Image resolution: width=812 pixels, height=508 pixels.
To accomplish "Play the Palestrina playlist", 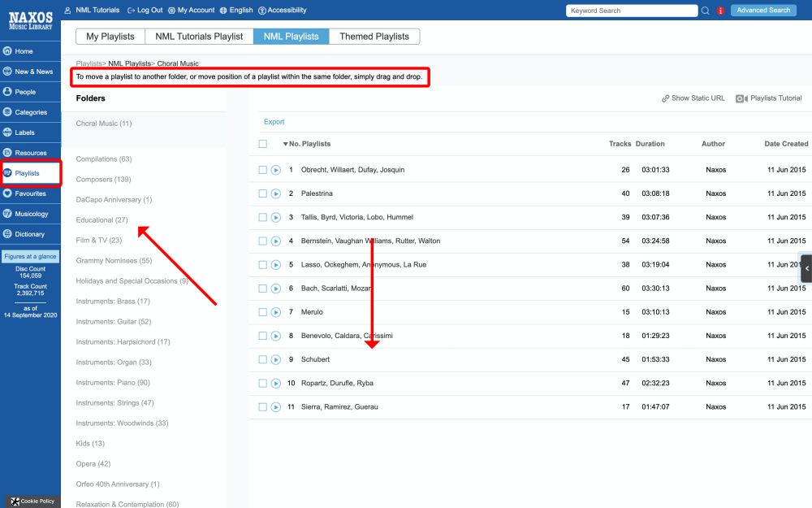I will 276,194.
